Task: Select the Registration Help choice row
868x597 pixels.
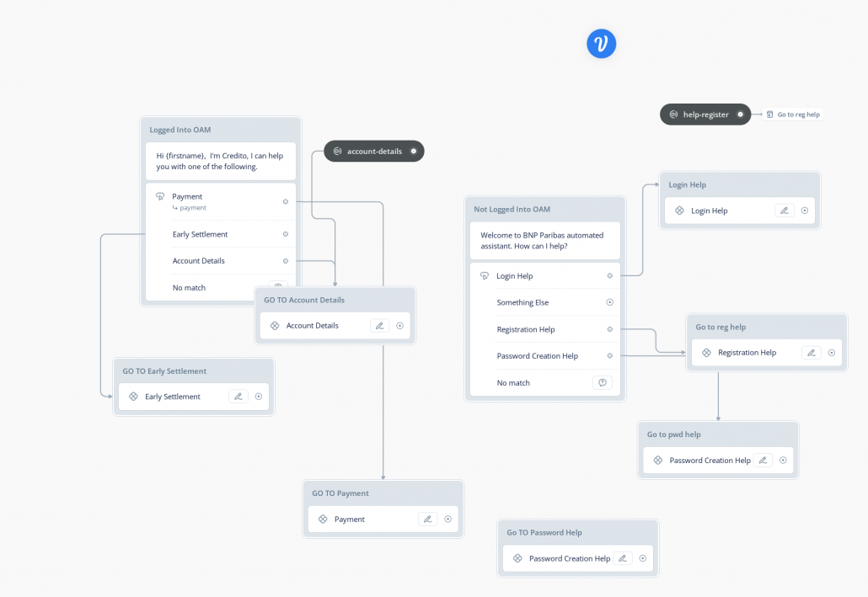Action: coord(545,329)
